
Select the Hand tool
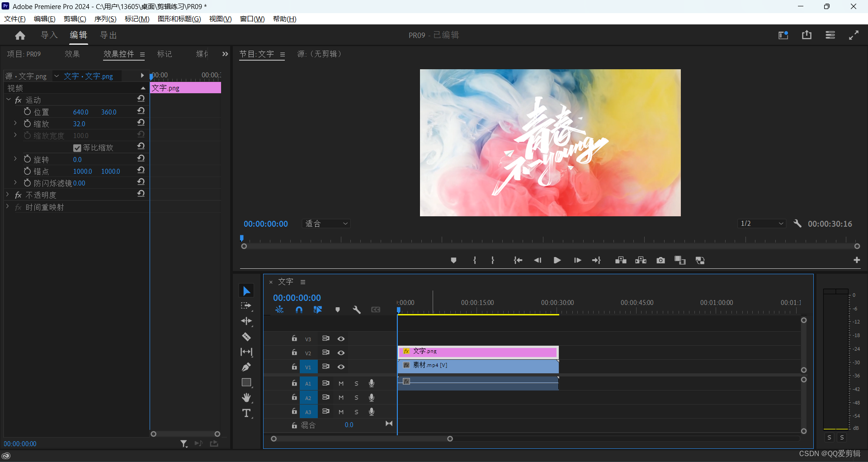[x=246, y=398]
